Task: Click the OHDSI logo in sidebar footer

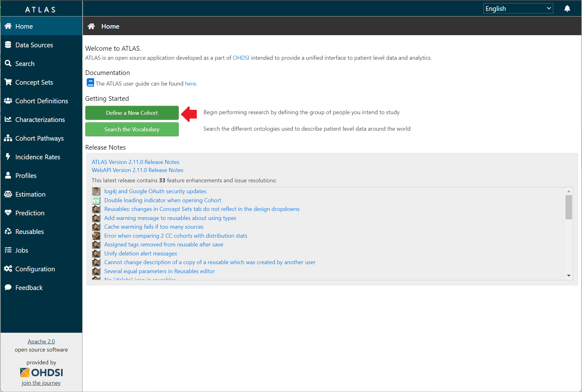Action: tap(41, 372)
